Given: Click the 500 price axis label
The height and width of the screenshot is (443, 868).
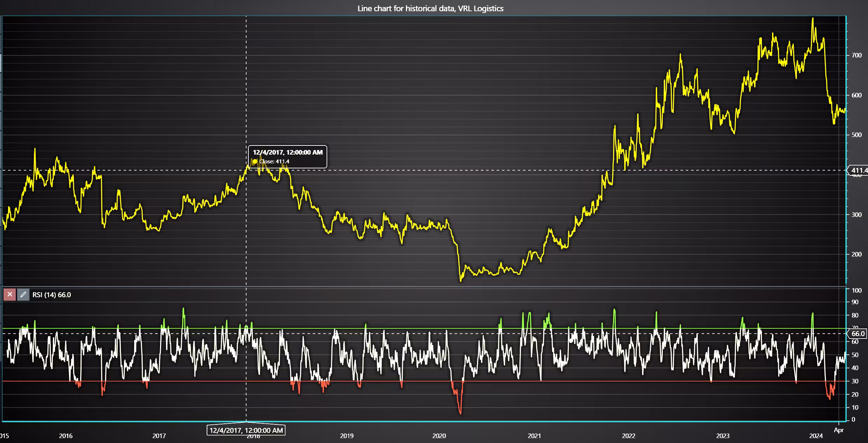Looking at the screenshot, I should (x=856, y=135).
